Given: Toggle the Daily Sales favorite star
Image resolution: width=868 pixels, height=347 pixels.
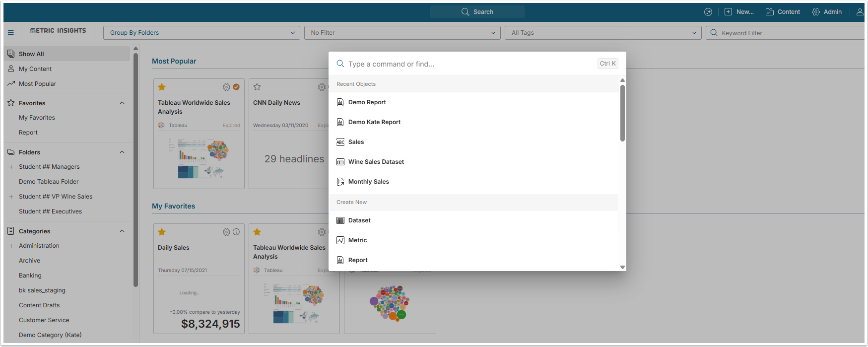Looking at the screenshot, I should click(162, 232).
